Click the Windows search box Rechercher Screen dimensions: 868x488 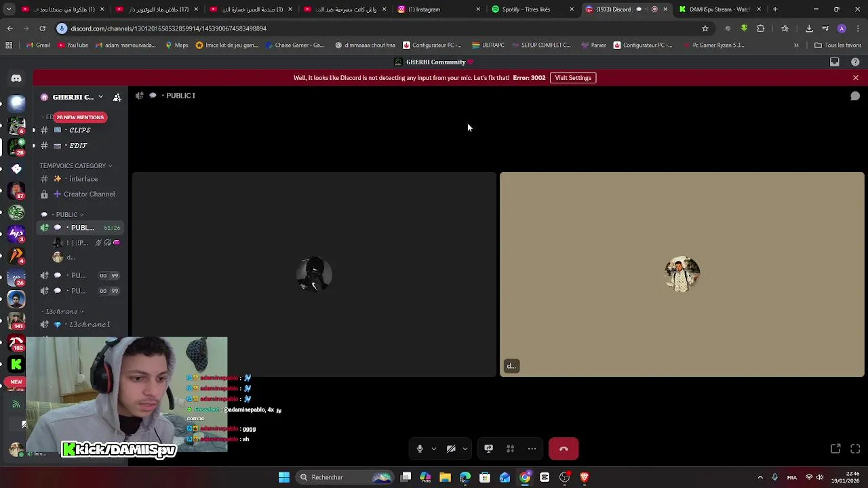346,477
